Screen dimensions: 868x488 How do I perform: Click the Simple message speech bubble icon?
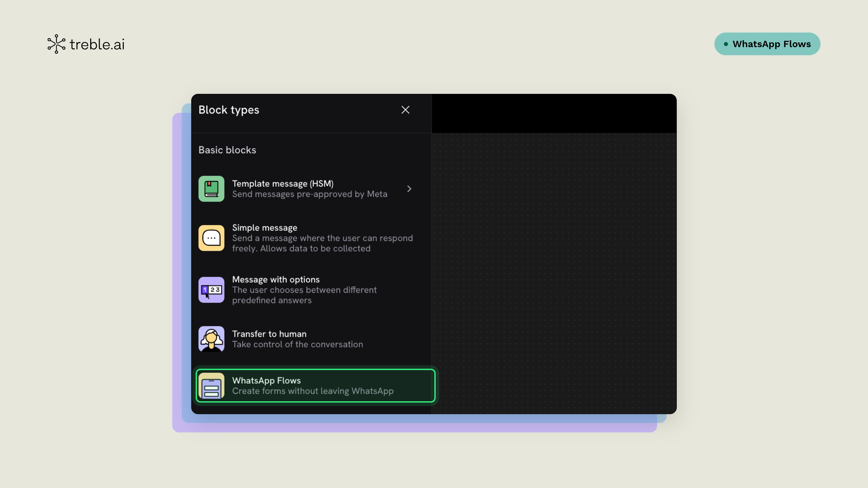click(211, 238)
